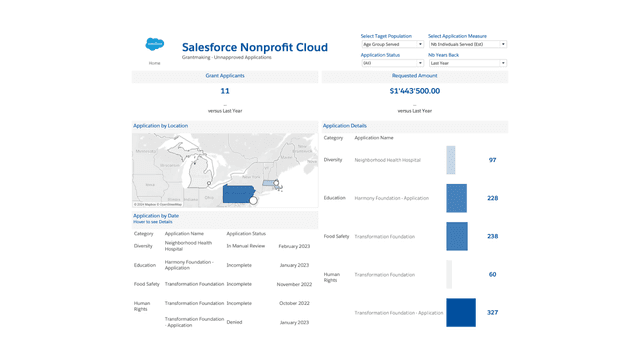
Task: Select the light blue Massachusetts map region
Action: click(269, 183)
